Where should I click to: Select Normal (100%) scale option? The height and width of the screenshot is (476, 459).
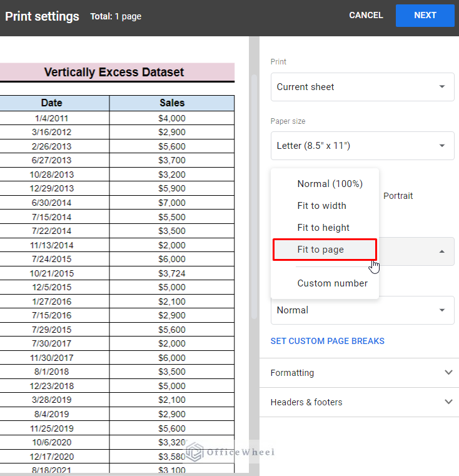click(330, 184)
